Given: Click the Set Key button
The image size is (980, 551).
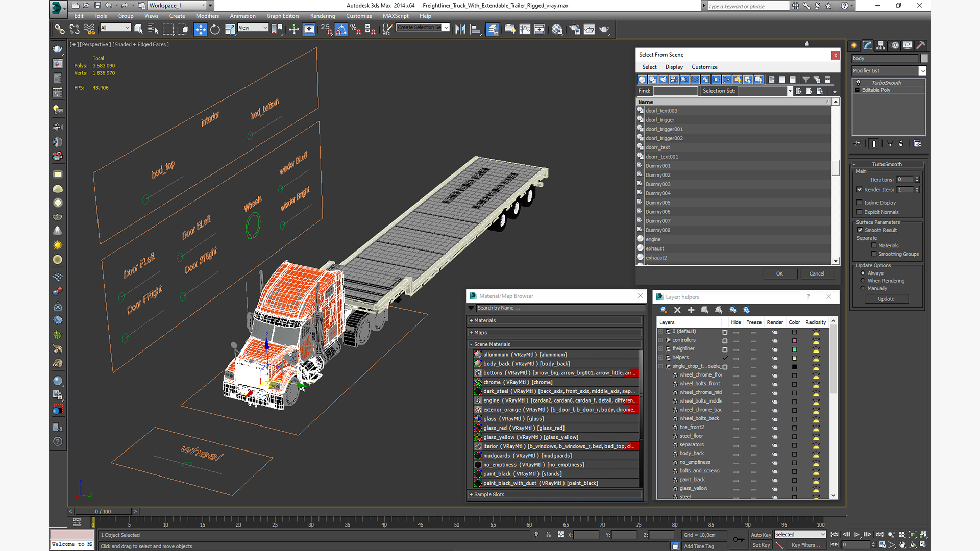Looking at the screenshot, I should point(761,545).
